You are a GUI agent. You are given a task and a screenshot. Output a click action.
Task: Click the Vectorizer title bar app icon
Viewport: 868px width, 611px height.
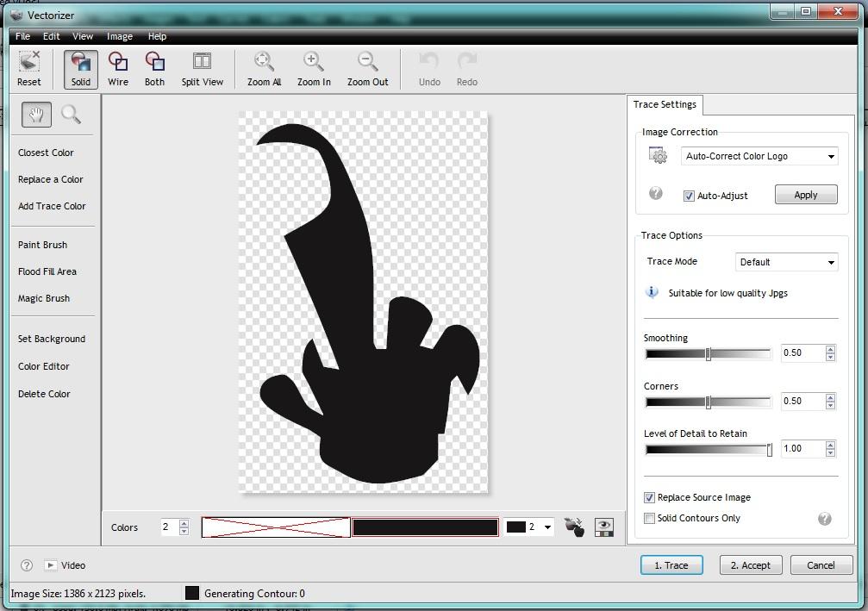(16, 15)
